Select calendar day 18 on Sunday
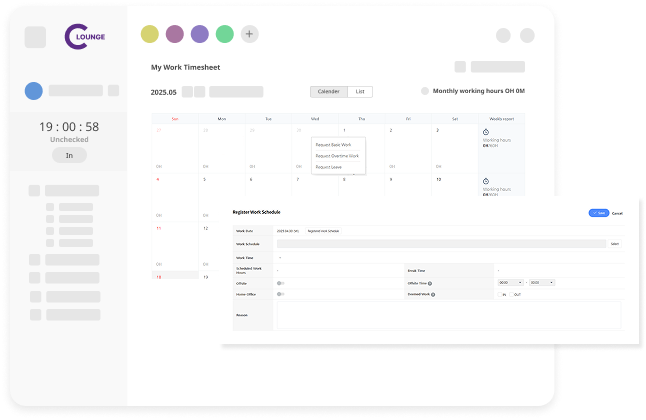The image size is (646, 420). (x=159, y=277)
